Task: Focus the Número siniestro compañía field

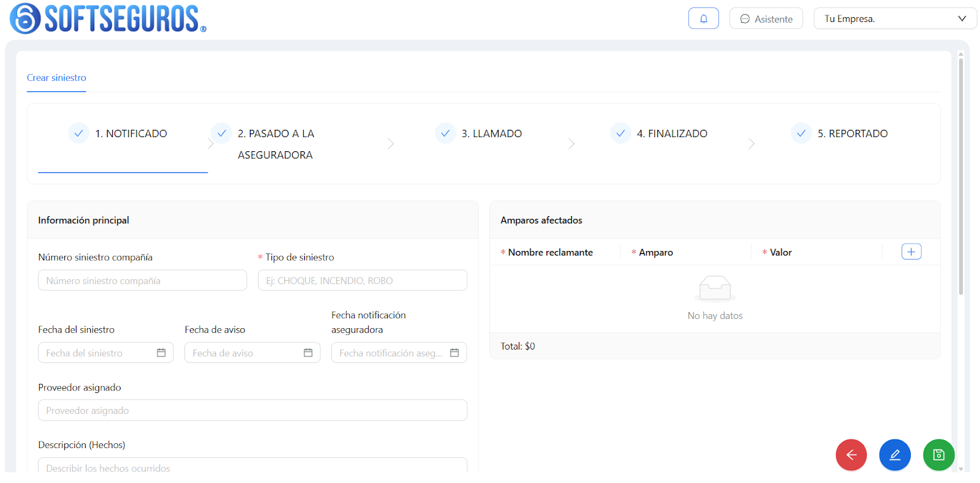Action: (142, 280)
